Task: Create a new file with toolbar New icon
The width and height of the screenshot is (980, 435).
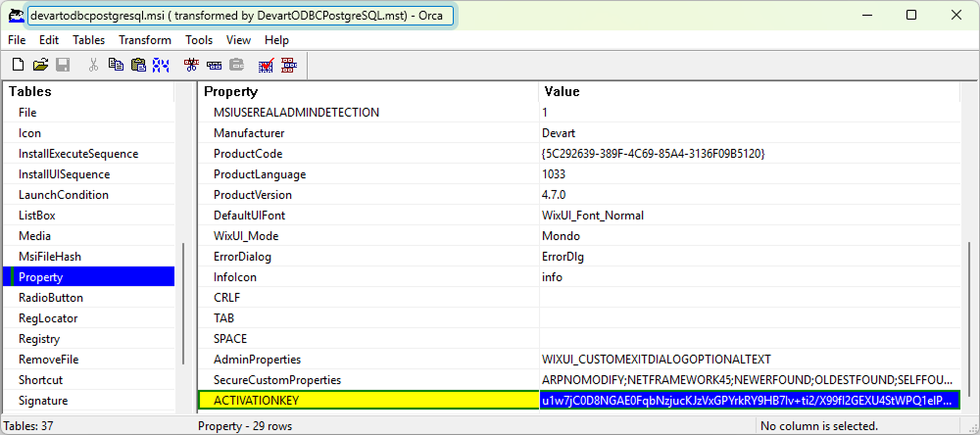Action: click(x=19, y=65)
